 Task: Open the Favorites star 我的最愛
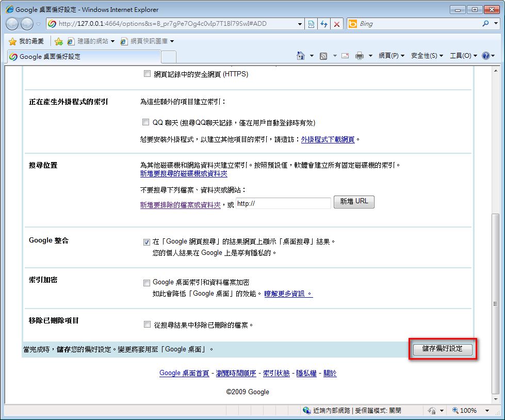pos(26,41)
